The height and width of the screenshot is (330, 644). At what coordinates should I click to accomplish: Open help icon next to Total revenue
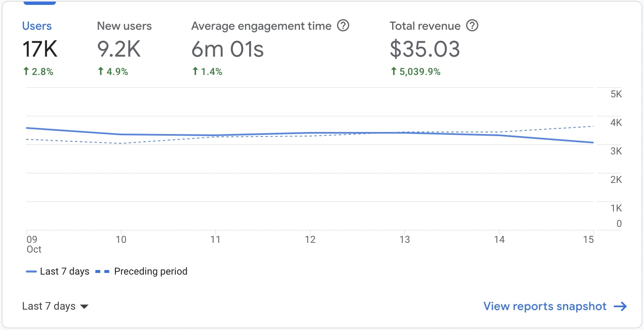(472, 26)
